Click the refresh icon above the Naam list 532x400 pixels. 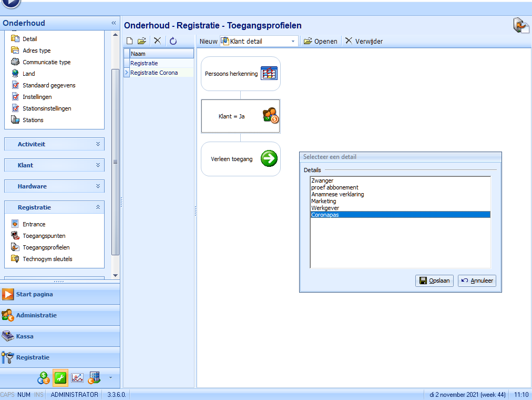point(173,41)
